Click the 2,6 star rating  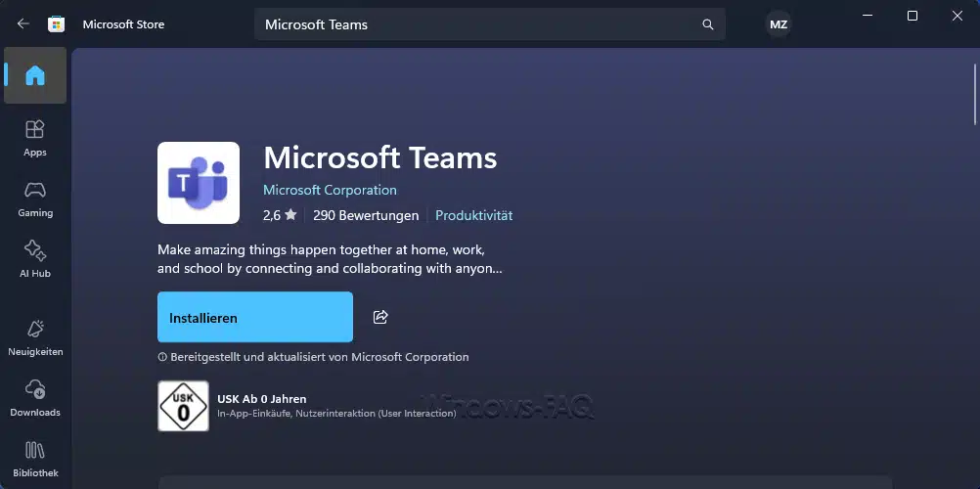(279, 215)
